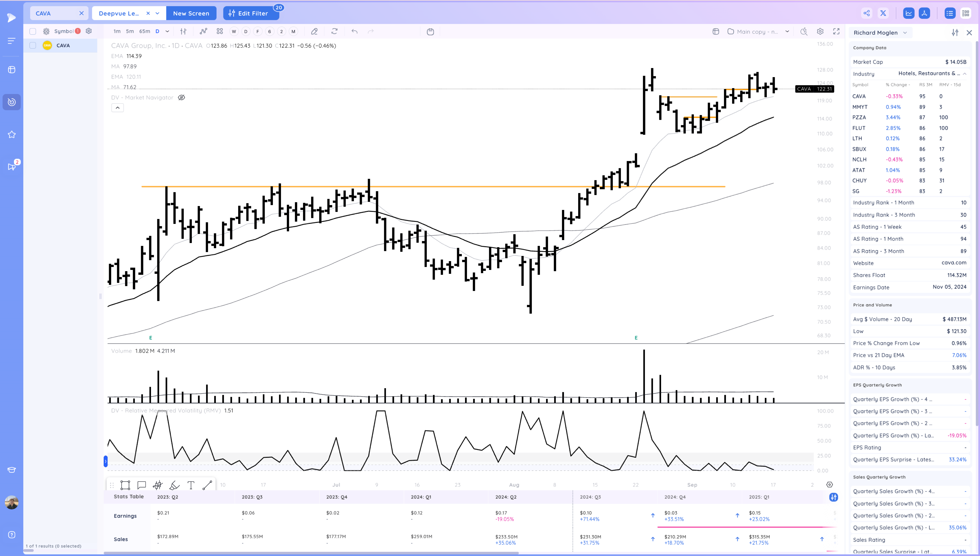Expand the timeframe interval dropdown arrow

tap(167, 31)
